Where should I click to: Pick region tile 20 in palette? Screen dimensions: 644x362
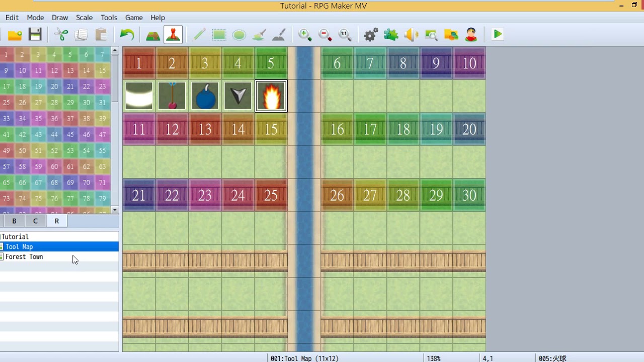pyautogui.click(x=54, y=86)
